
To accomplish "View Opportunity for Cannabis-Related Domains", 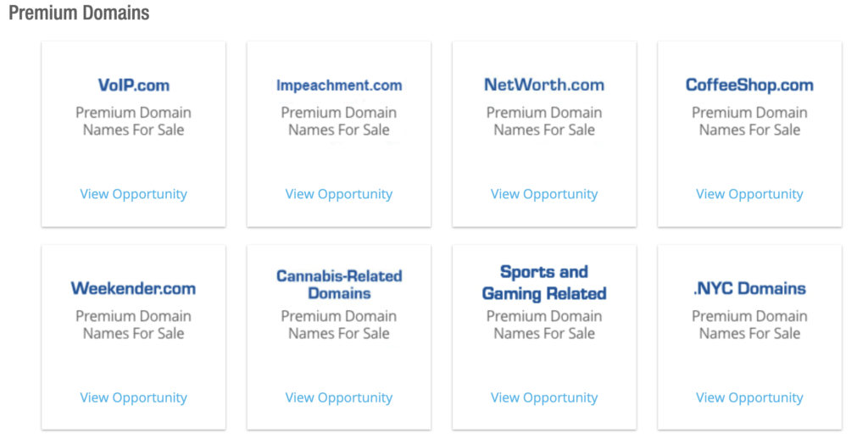I will [338, 397].
